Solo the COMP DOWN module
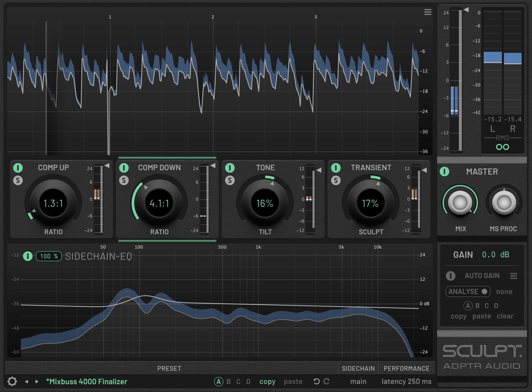The image size is (532, 392). coord(124,180)
